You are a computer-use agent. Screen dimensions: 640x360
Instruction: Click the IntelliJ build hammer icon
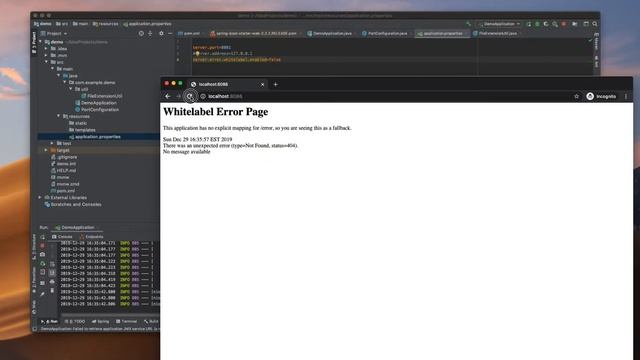click(469, 24)
